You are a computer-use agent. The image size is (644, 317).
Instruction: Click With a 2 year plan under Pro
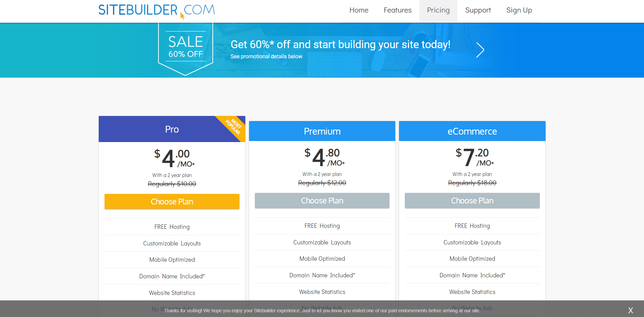tap(172, 175)
